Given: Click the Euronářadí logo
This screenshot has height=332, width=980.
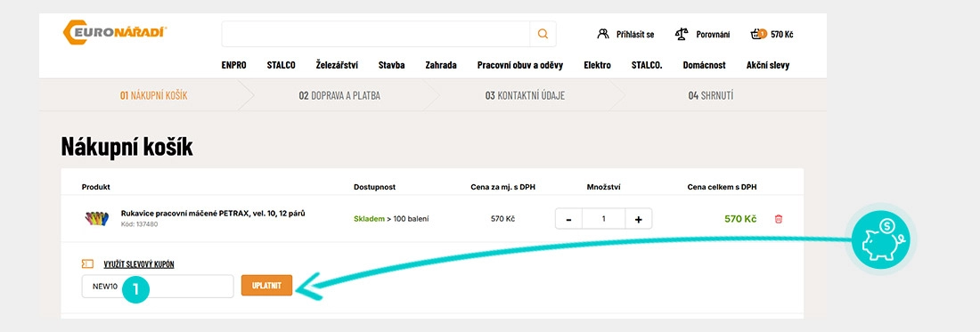Looking at the screenshot, I should 115,32.
